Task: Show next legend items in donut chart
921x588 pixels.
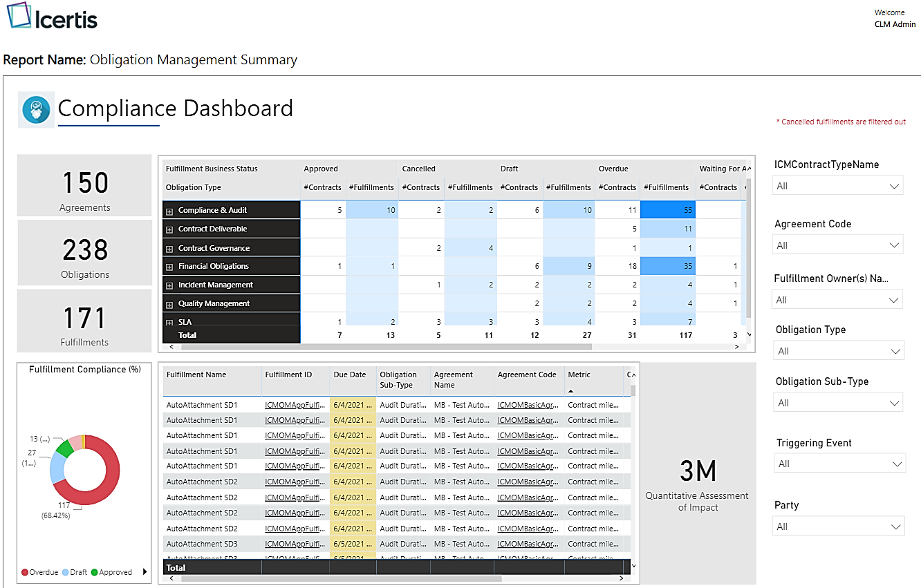Action: 145,571
